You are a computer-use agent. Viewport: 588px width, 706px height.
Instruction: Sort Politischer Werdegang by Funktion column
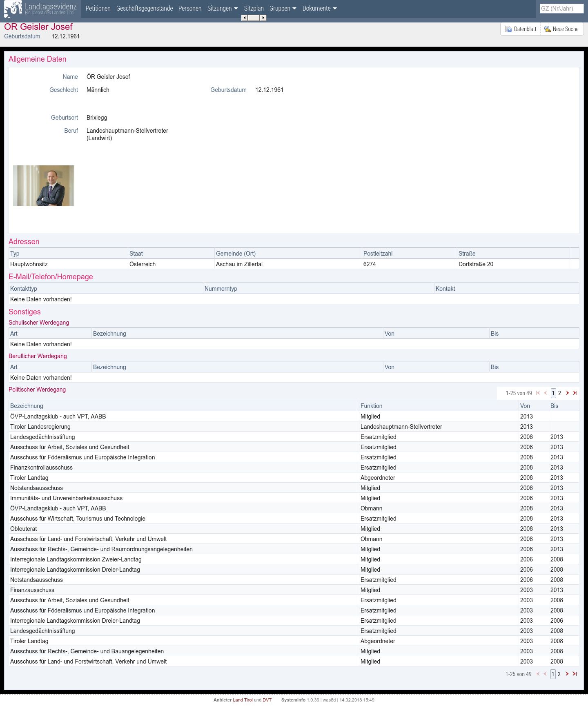439,406
